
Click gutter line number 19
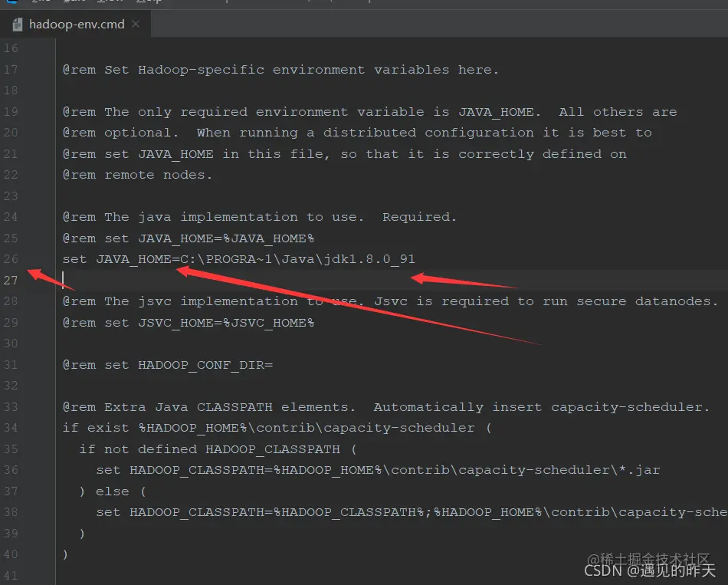click(x=11, y=112)
